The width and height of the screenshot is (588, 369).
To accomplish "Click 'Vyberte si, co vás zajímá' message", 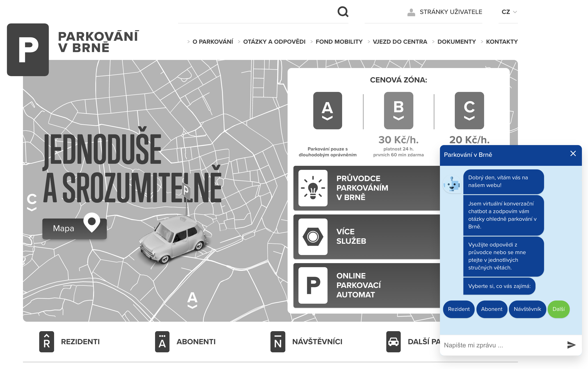I will (x=499, y=286).
